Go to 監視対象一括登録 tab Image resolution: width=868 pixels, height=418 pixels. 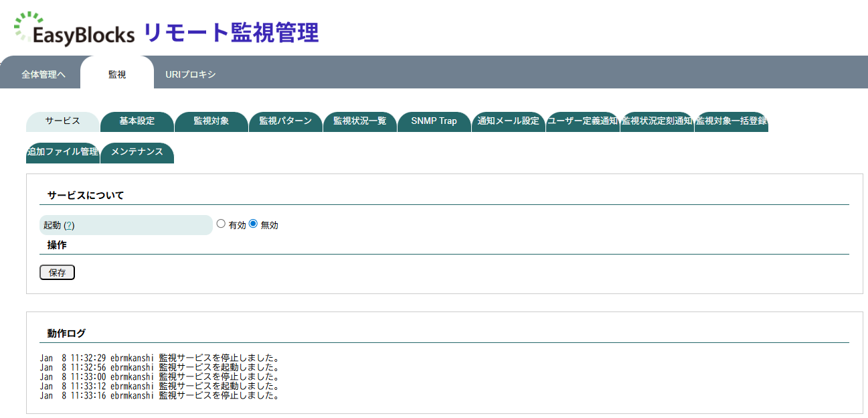tap(731, 121)
